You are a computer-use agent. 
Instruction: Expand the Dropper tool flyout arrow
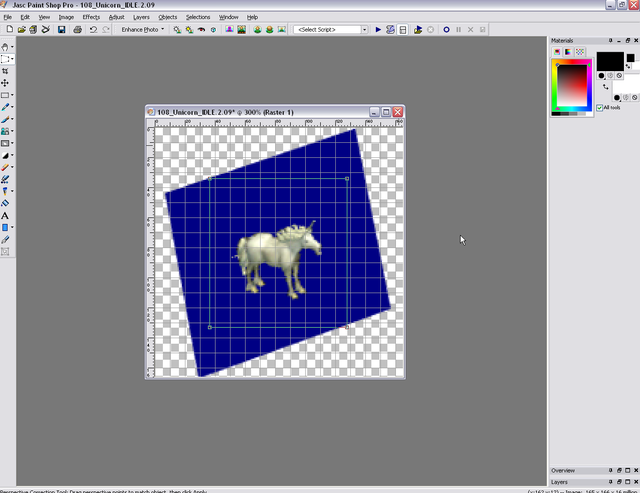click(x=12, y=107)
